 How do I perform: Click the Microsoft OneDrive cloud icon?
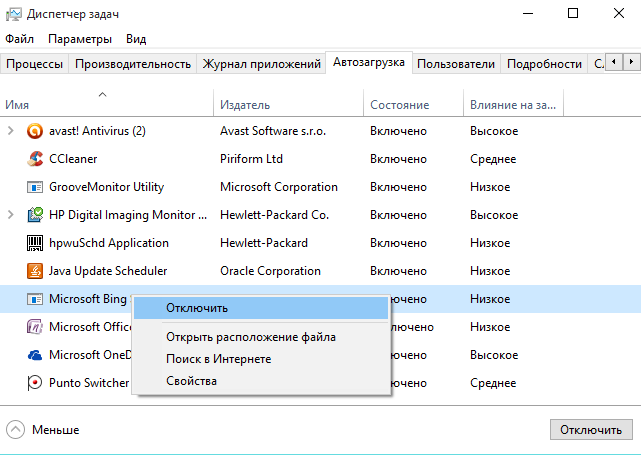35,355
